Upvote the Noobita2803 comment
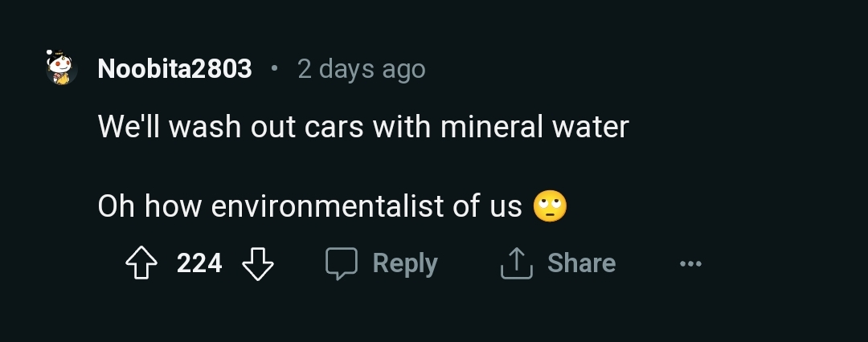Viewport: 868px width, 342px height. [141, 263]
